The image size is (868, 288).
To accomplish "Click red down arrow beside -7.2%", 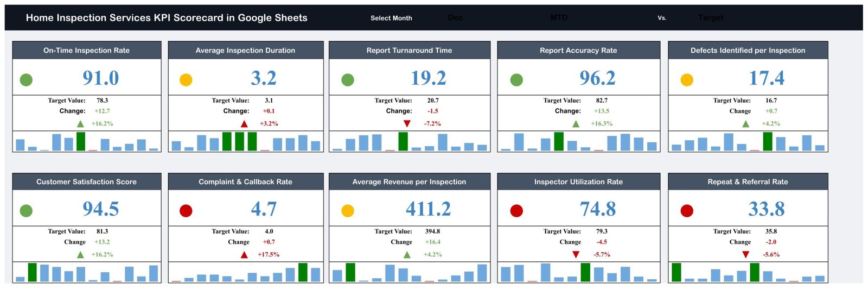I will pyautogui.click(x=407, y=124).
